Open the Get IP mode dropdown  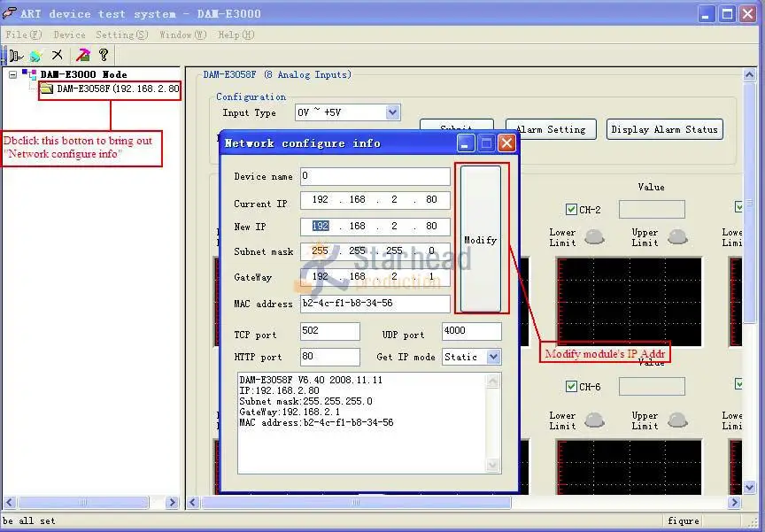[x=494, y=357]
